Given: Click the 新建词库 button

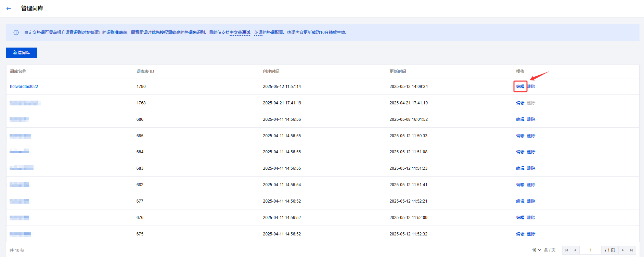Looking at the screenshot, I should tap(22, 53).
